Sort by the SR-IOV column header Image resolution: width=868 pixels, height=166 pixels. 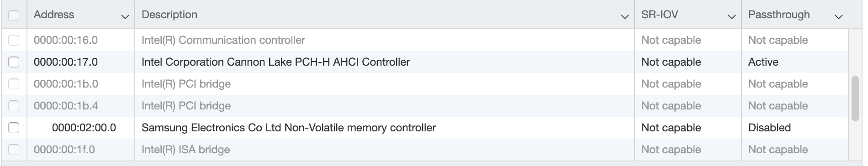click(x=660, y=15)
